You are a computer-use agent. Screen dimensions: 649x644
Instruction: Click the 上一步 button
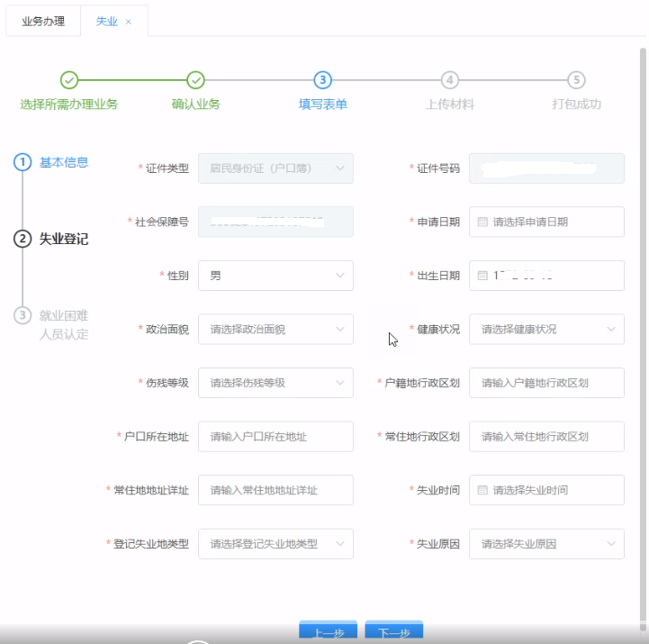coord(329,631)
